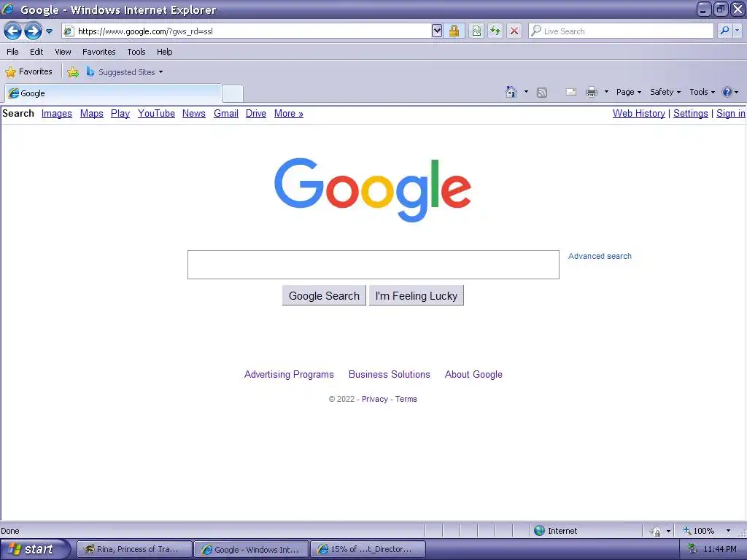Click the Google logo image
The height and width of the screenshot is (560, 747).
(x=373, y=189)
